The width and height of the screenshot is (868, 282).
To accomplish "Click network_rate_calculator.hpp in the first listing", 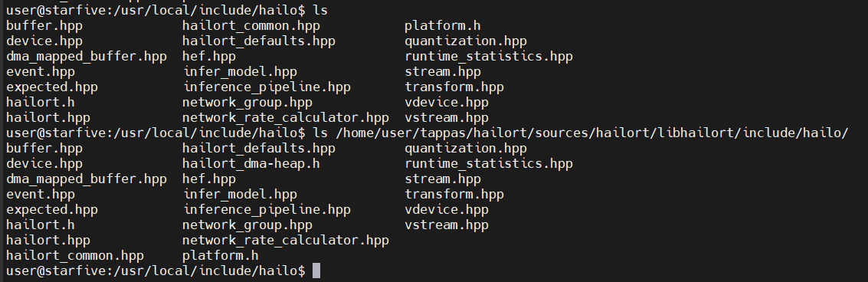I will (x=286, y=118).
